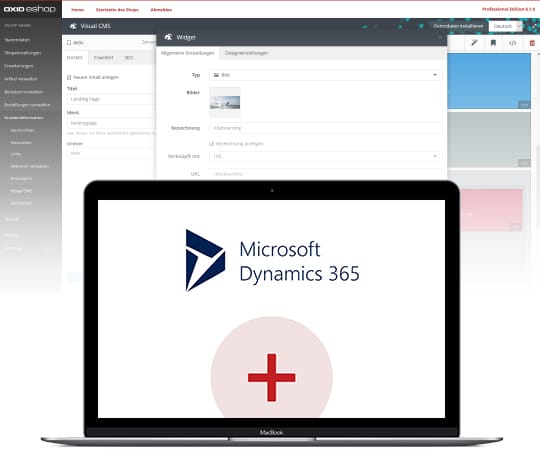The width and height of the screenshot is (540, 460).
Task: Click the Titel input field
Action: (111, 99)
